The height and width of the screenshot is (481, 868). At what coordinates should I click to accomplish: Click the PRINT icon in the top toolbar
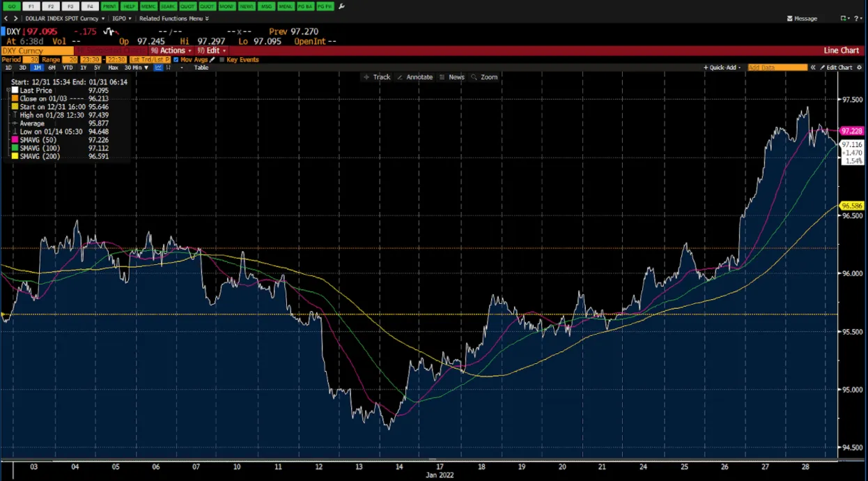pyautogui.click(x=109, y=6)
